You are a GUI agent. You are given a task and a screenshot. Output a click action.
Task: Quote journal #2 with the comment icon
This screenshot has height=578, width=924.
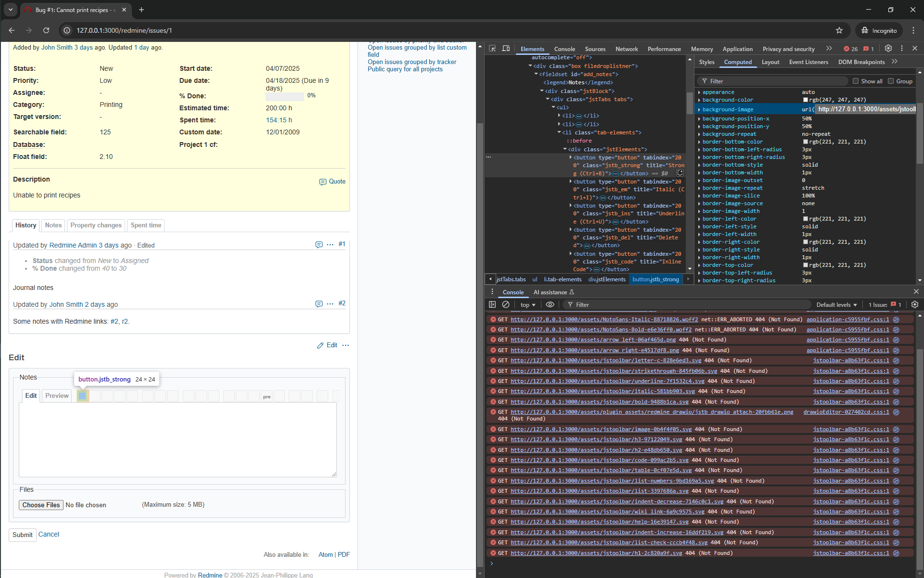coord(319,304)
